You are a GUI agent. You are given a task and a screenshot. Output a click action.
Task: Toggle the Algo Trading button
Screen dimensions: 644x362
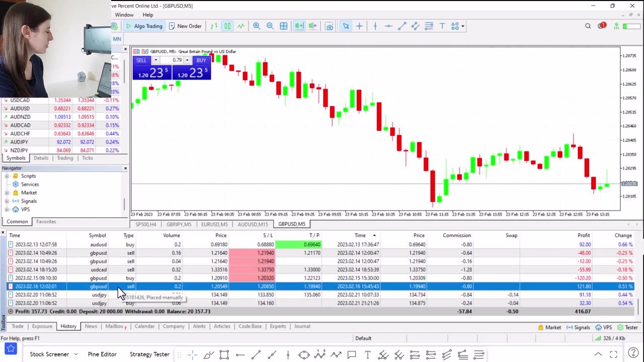144,26
